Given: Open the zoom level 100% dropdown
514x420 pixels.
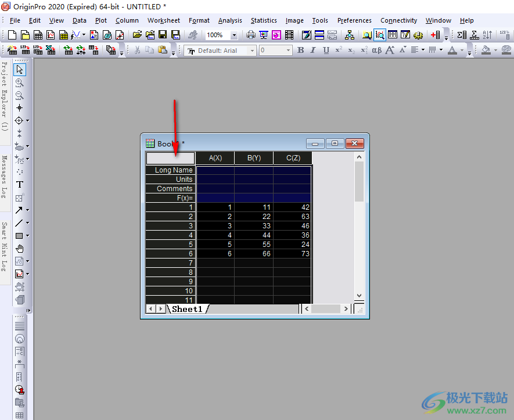Looking at the screenshot, I should pyautogui.click(x=234, y=35).
